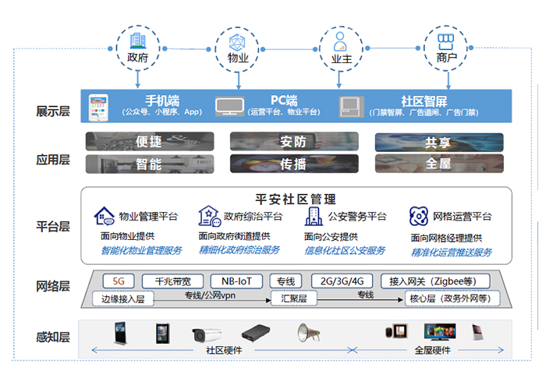The width and height of the screenshot is (546, 392).
Task: Click the star house icon beside 政府综治平台
Action: [209, 216]
